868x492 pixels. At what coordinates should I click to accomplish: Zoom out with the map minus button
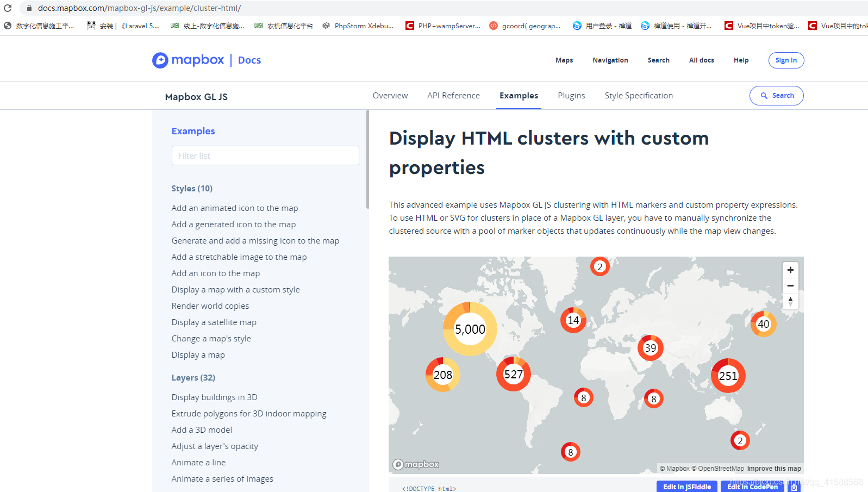pos(790,285)
